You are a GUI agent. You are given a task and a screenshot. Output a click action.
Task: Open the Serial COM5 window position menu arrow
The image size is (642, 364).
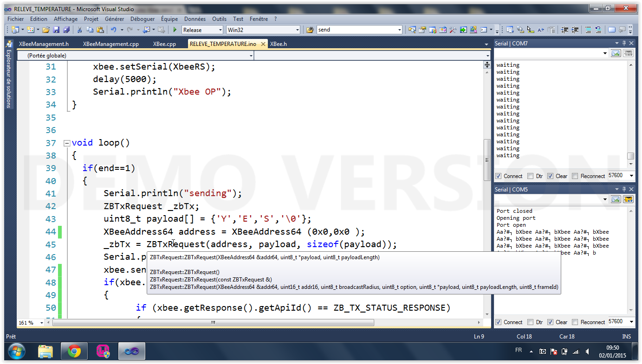point(617,190)
